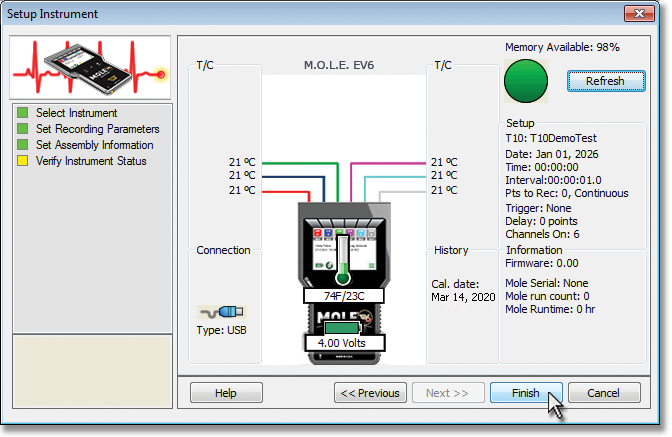
Task: Click the 4.00 Volts battery readout
Action: click(x=345, y=343)
